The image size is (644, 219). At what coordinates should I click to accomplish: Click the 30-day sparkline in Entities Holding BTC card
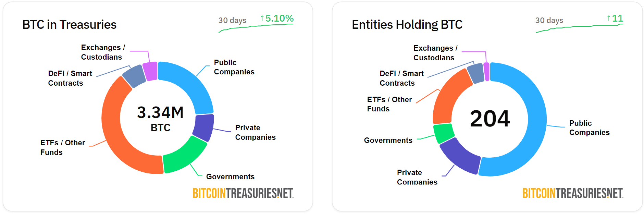pos(579,27)
